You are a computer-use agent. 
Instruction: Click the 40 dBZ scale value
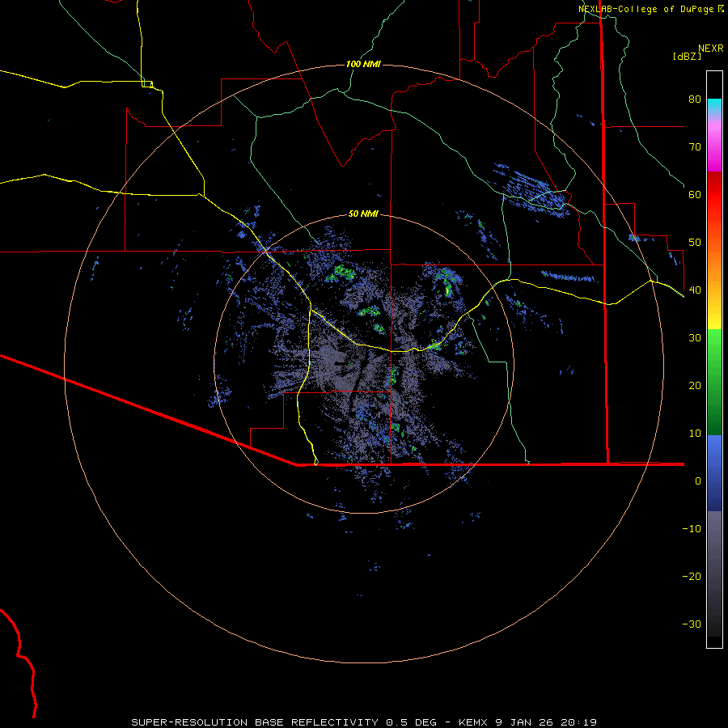coord(695,290)
